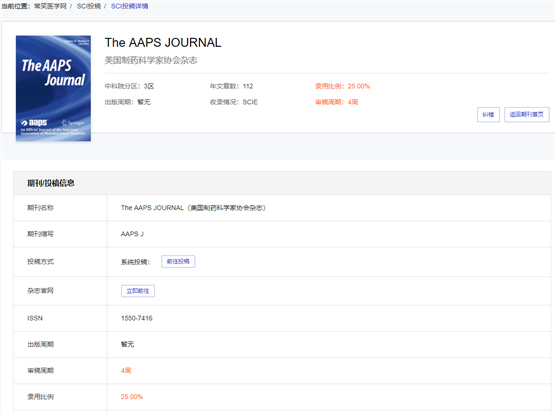Screen dimensions: 555x414
Task: Open the 常笑医学网 breadcrumb link
Action: [x=50, y=6]
